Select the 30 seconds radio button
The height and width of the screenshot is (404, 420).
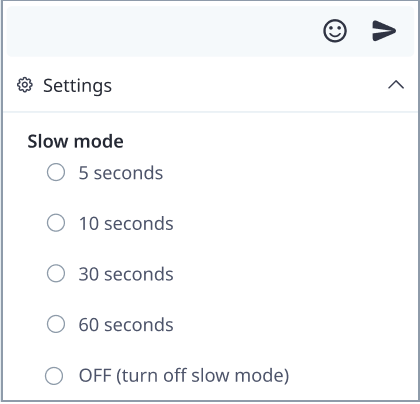[x=56, y=273]
